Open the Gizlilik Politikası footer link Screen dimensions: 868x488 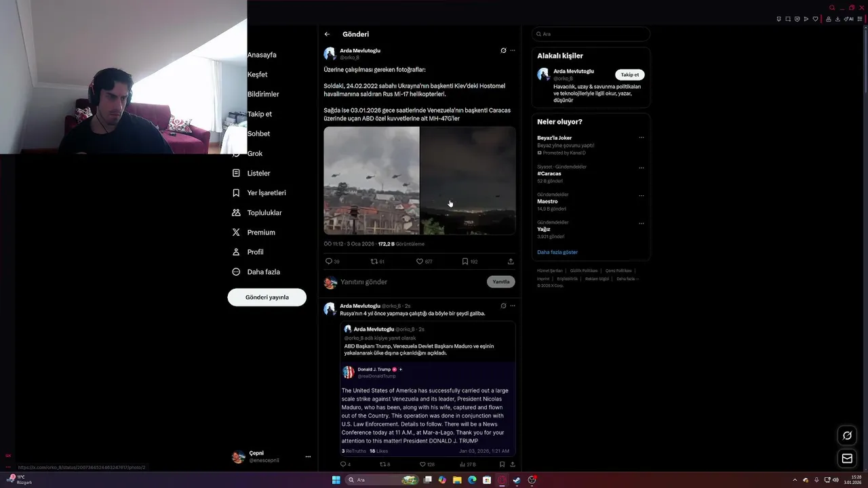(x=584, y=270)
